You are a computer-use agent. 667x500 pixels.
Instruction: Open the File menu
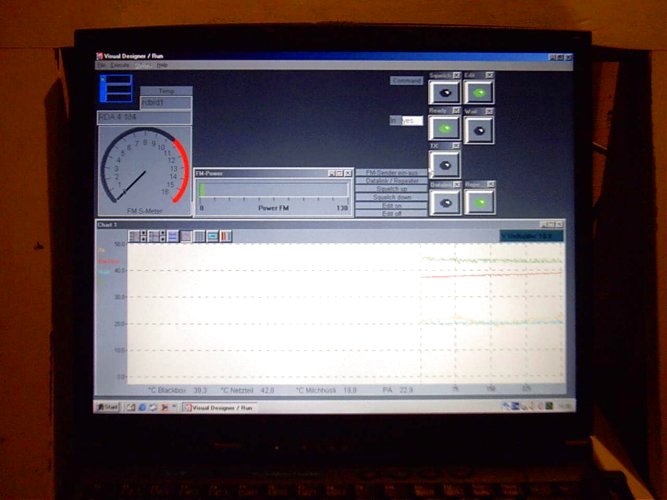click(101, 65)
